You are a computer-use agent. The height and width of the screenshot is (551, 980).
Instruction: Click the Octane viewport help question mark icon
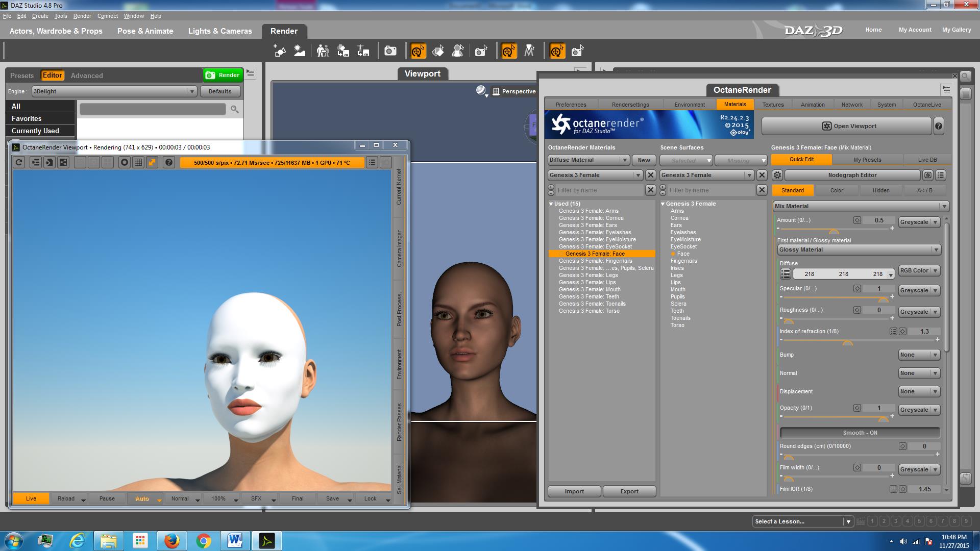169,162
